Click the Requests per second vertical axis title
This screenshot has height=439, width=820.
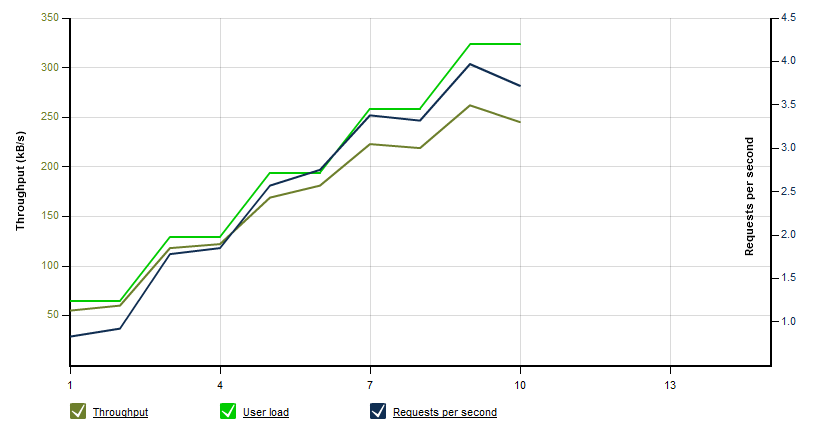pos(749,197)
